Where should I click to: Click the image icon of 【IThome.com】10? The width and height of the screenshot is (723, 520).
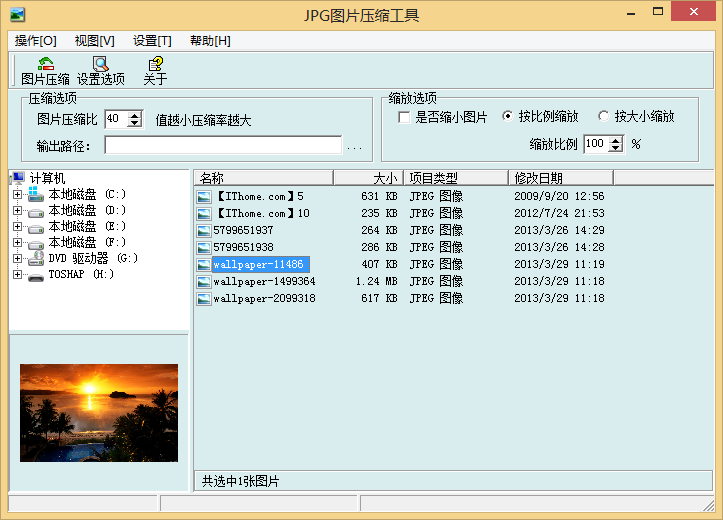(204, 214)
